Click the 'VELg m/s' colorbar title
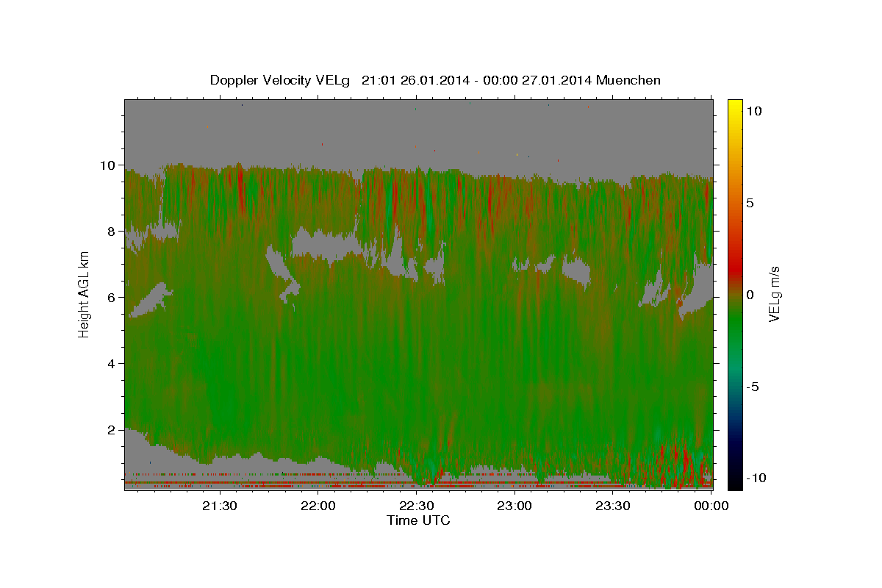This screenshot has width=882, height=588. coord(775,294)
